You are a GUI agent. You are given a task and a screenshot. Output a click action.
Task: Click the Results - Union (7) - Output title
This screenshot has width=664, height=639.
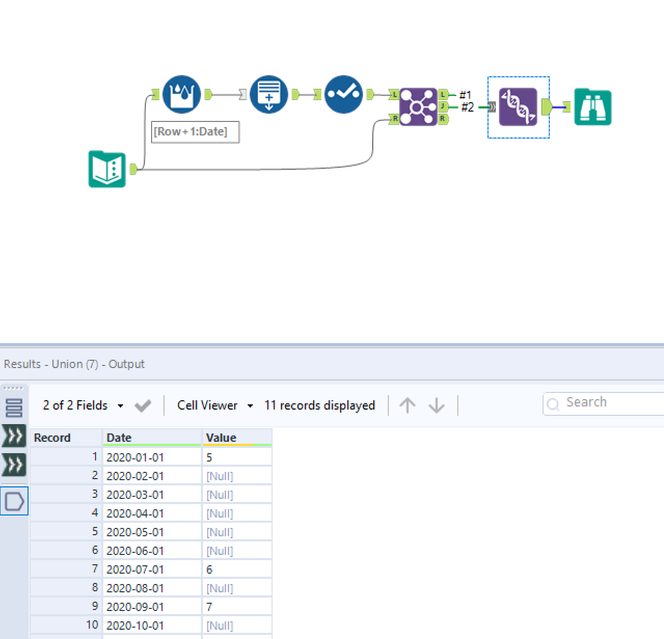[74, 364]
